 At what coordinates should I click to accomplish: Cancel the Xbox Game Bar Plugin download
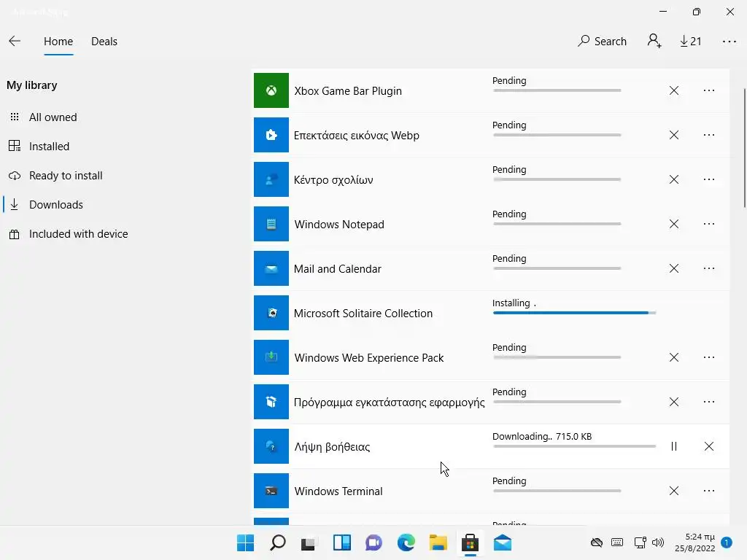673,90
